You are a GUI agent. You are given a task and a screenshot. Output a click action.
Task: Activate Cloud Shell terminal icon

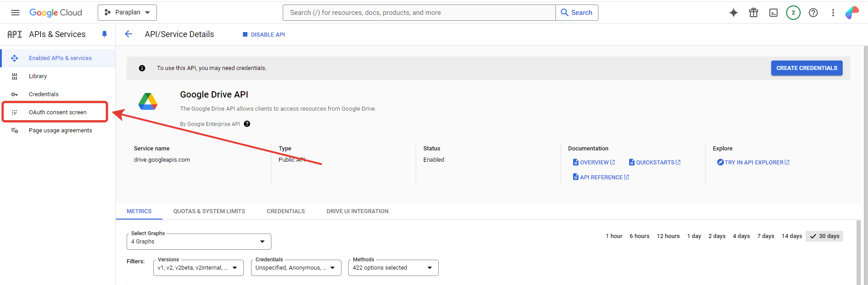coord(773,13)
